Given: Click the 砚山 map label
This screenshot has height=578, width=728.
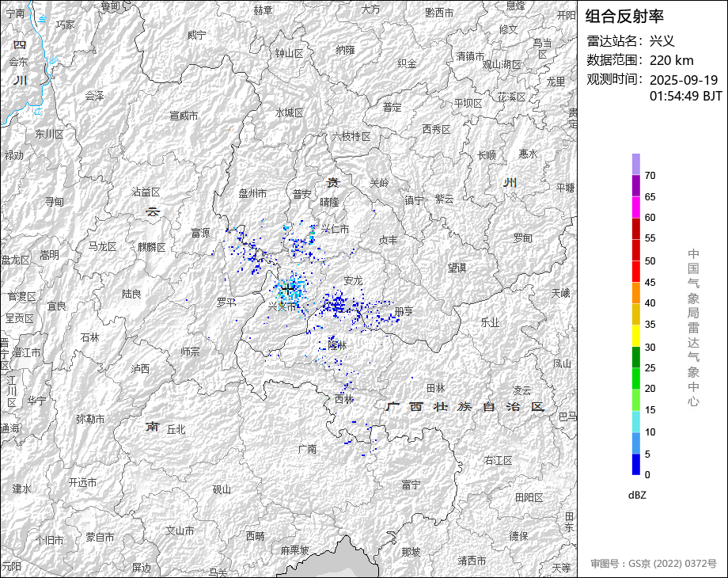Looking at the screenshot, I should click(222, 489).
